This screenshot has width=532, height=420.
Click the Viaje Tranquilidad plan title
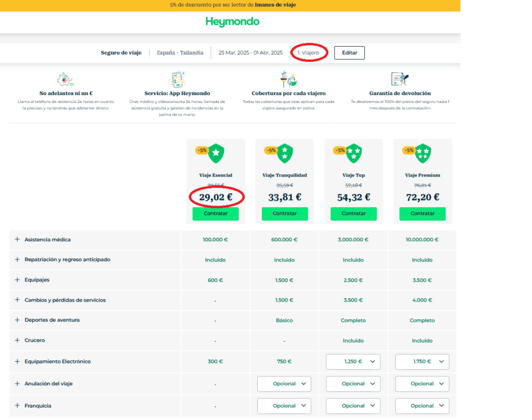click(x=285, y=175)
